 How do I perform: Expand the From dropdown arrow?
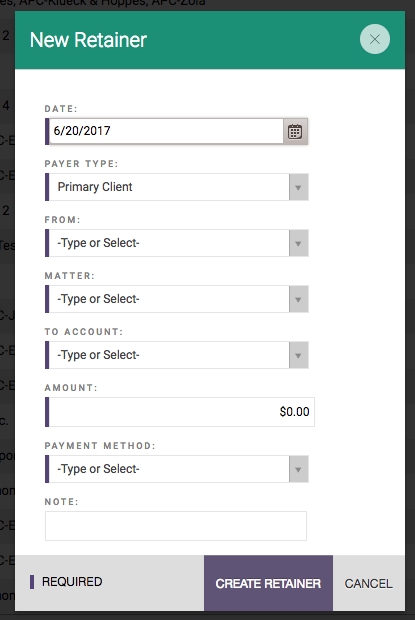[x=298, y=243]
